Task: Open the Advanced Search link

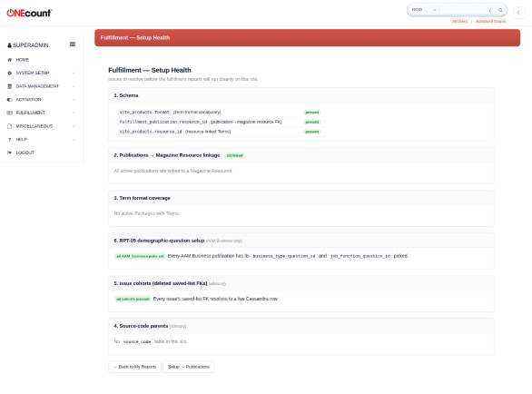Action: pos(490,21)
